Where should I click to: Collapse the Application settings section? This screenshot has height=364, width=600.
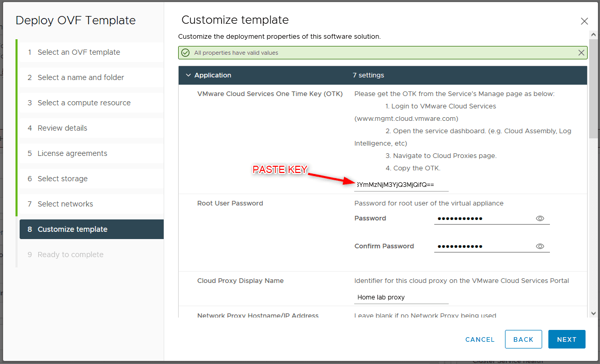188,75
